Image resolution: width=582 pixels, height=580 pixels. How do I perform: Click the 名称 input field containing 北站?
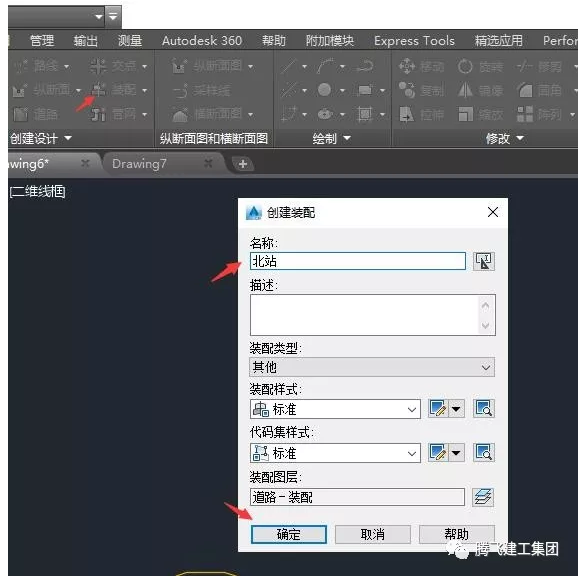358,261
